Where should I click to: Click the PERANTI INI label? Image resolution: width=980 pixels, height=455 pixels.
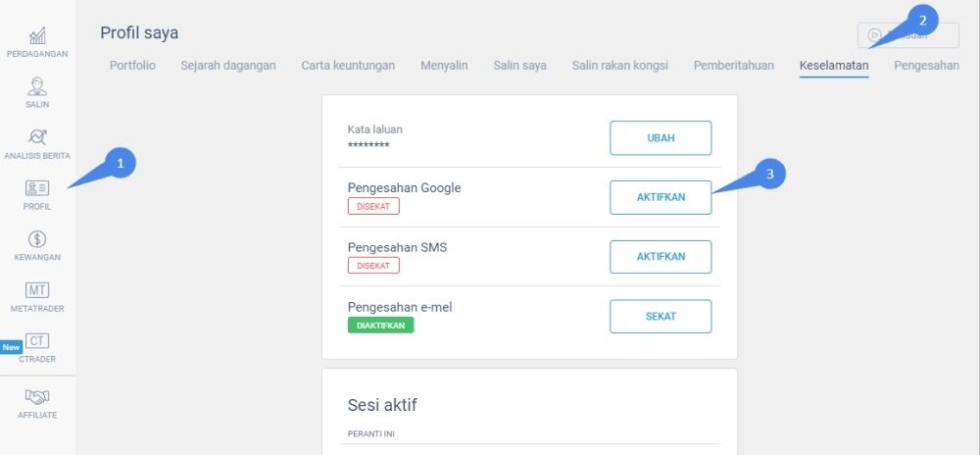(x=371, y=433)
